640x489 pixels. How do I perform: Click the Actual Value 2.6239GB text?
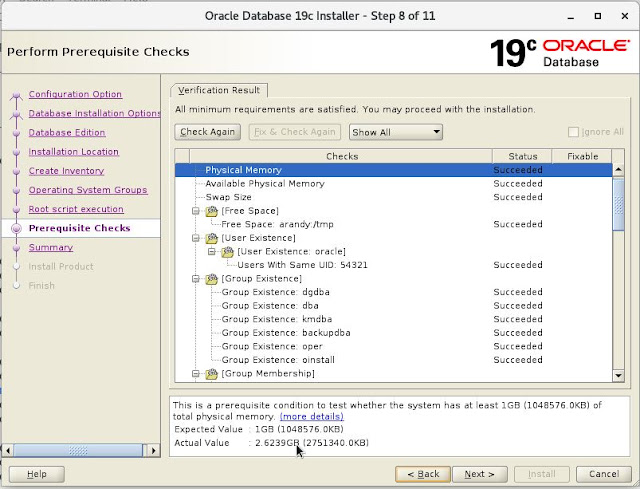pos(312,443)
